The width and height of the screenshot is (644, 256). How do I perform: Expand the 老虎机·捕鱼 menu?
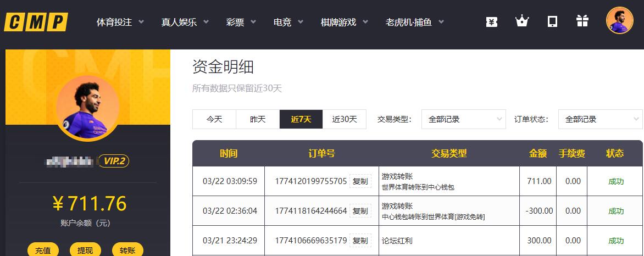[414, 23]
